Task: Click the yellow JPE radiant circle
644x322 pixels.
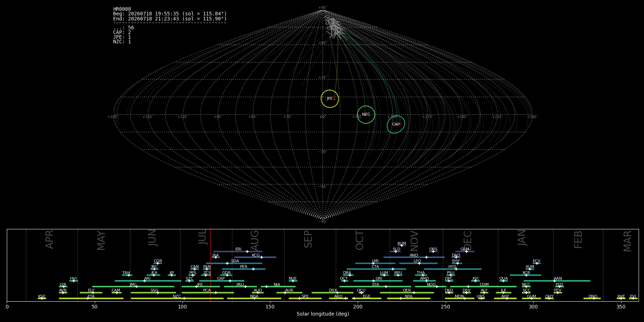Action: pos(330,99)
